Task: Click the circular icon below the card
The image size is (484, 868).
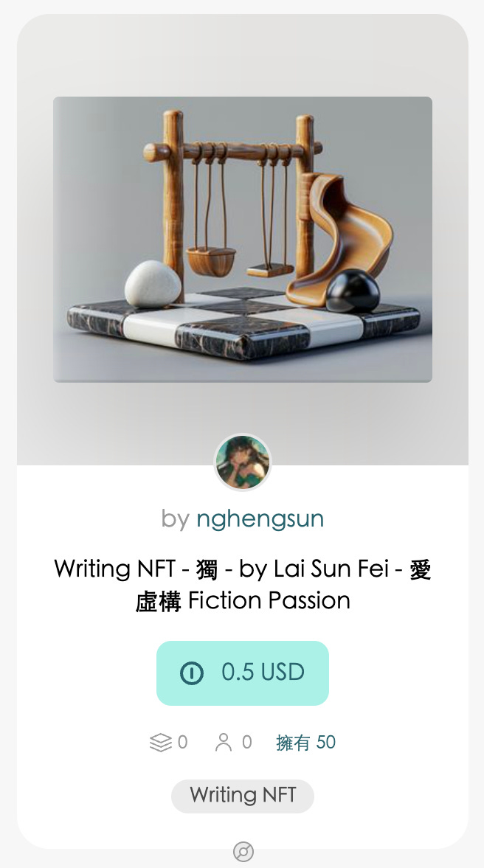Action: [243, 851]
